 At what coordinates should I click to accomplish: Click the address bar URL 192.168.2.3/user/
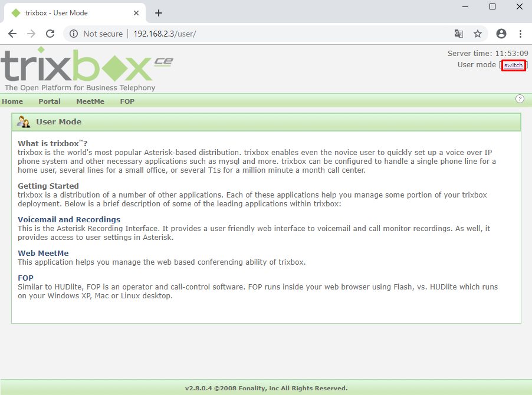(x=165, y=34)
